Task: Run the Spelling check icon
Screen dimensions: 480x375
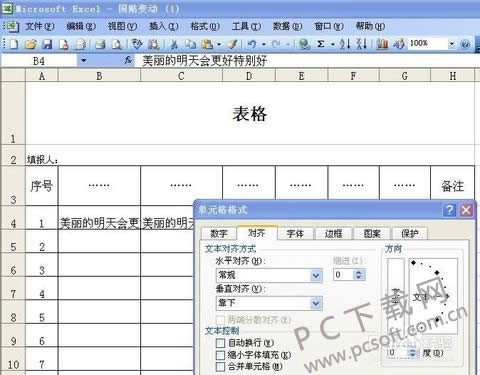Action: point(137,44)
